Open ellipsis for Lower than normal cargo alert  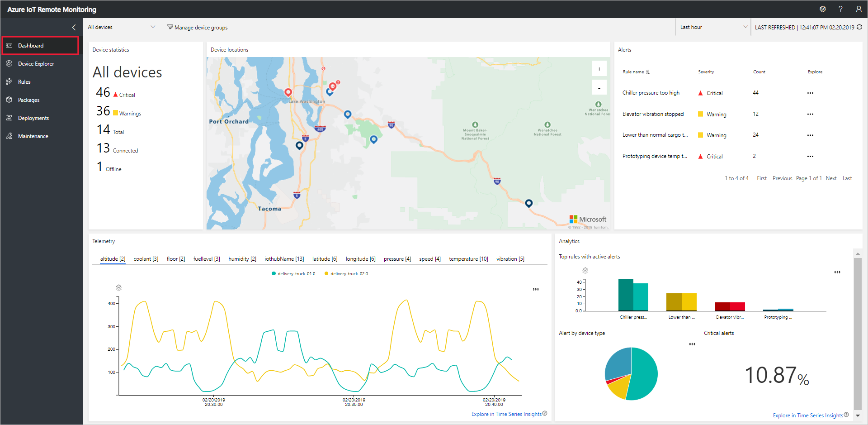pos(810,135)
